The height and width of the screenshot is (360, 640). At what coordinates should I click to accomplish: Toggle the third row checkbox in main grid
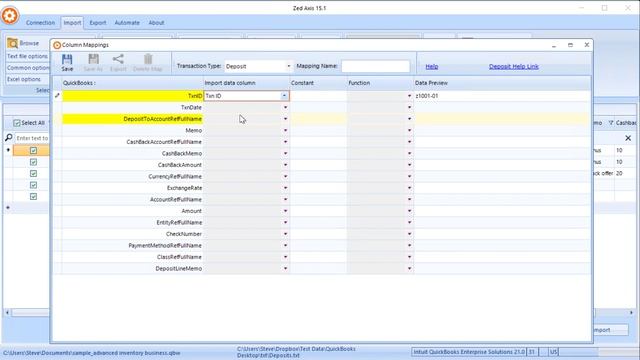click(x=33, y=173)
